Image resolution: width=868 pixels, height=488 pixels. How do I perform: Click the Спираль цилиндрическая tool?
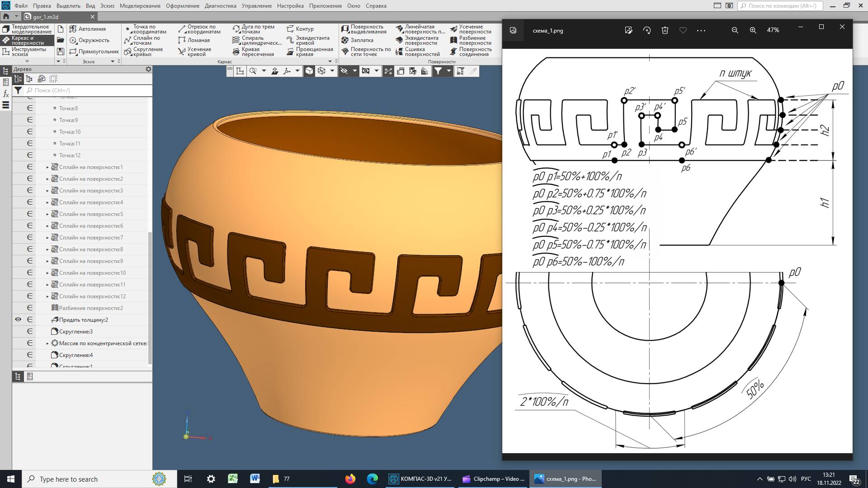point(257,40)
